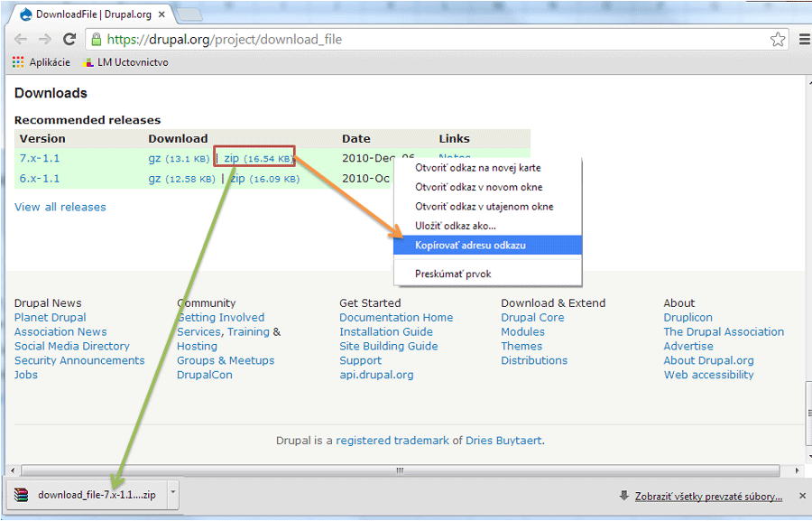The height and width of the screenshot is (521, 812).
Task: Open the Planet Drupal footer link
Action: (51, 317)
